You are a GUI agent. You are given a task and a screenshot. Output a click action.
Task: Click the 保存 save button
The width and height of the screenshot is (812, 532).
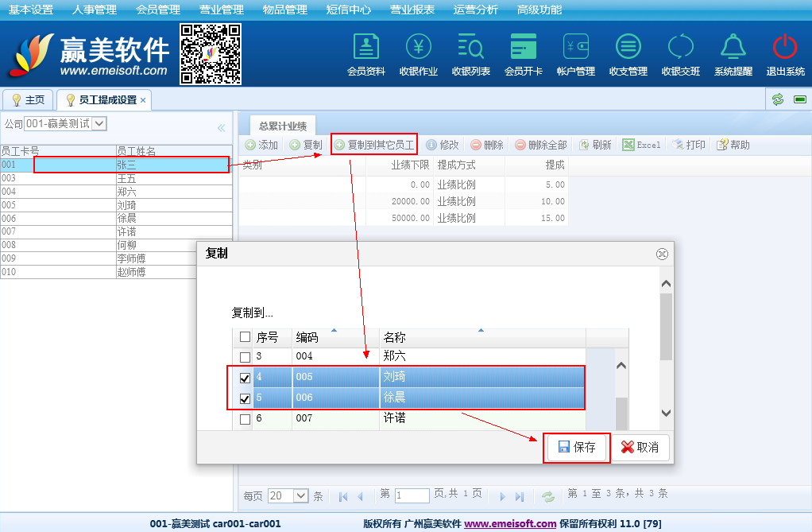pyautogui.click(x=577, y=448)
